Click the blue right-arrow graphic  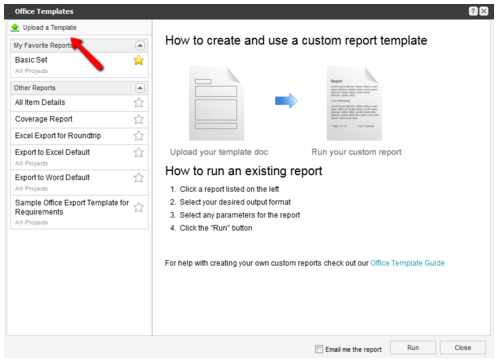click(x=286, y=101)
